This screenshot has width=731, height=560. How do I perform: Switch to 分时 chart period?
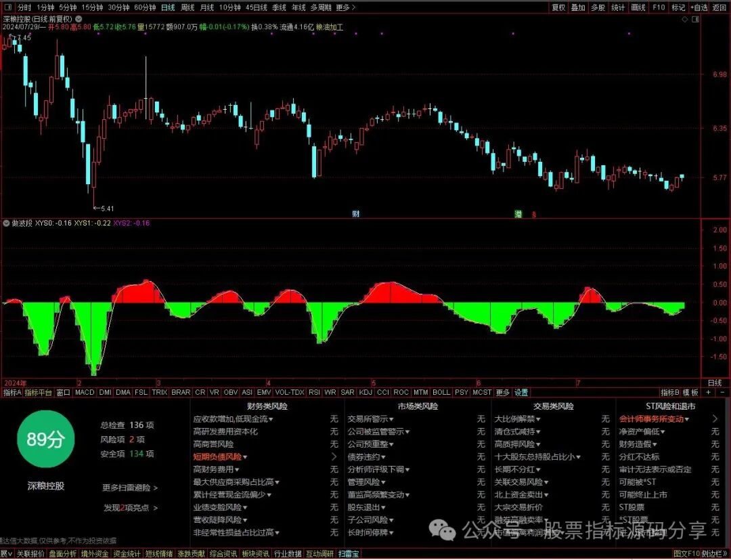[x=24, y=7]
